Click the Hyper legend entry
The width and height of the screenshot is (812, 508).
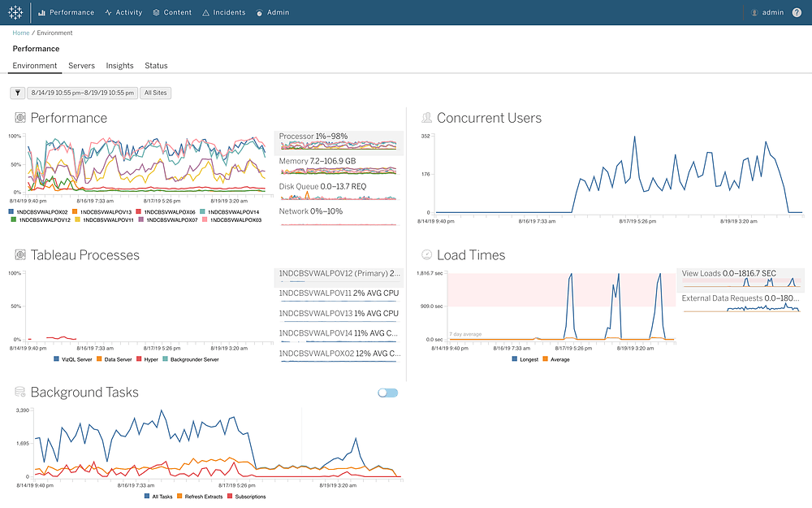point(148,359)
